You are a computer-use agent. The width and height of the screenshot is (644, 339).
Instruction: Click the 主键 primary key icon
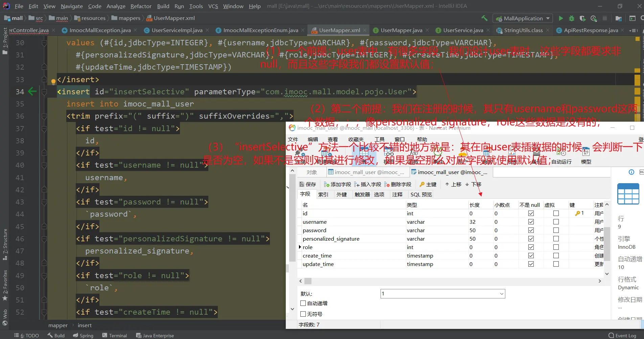[428, 184]
